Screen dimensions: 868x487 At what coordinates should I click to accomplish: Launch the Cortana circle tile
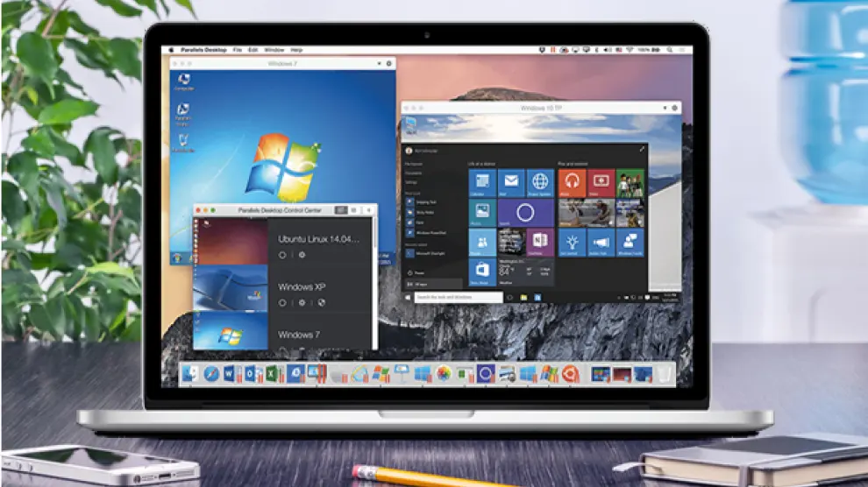pyautogui.click(x=525, y=213)
